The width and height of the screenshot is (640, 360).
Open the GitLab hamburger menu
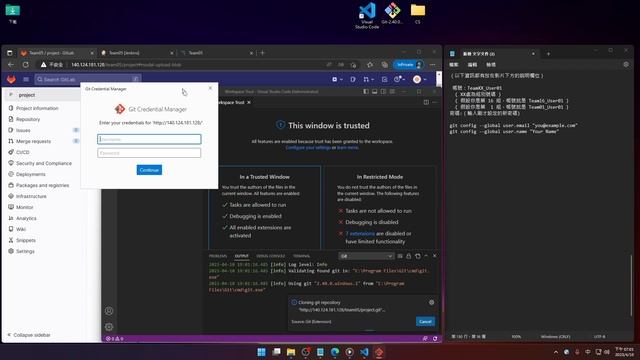click(x=26, y=79)
